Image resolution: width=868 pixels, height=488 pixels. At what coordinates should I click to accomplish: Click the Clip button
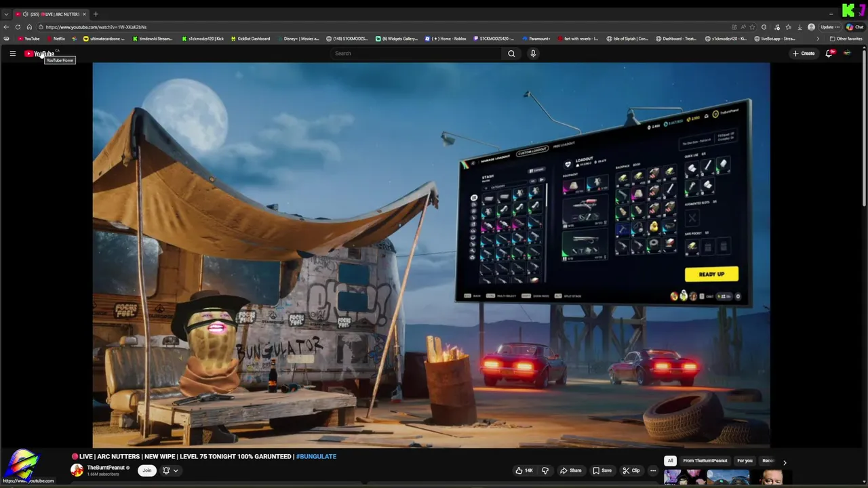pyautogui.click(x=631, y=470)
